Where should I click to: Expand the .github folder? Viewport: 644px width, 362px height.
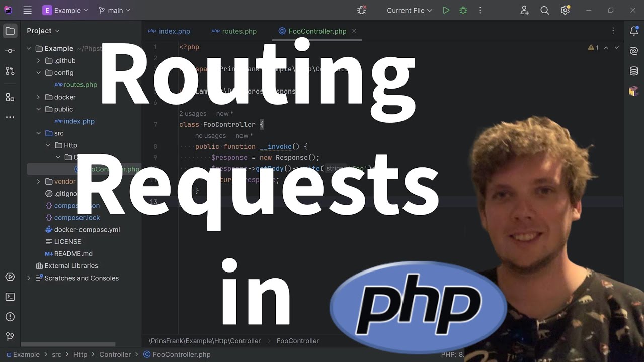point(39,61)
